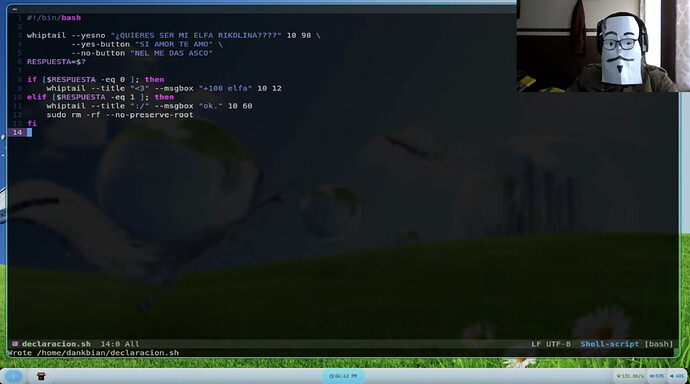Open the 59% indicator in system tray
Screen dimensions: 690x384
[x=657, y=376]
